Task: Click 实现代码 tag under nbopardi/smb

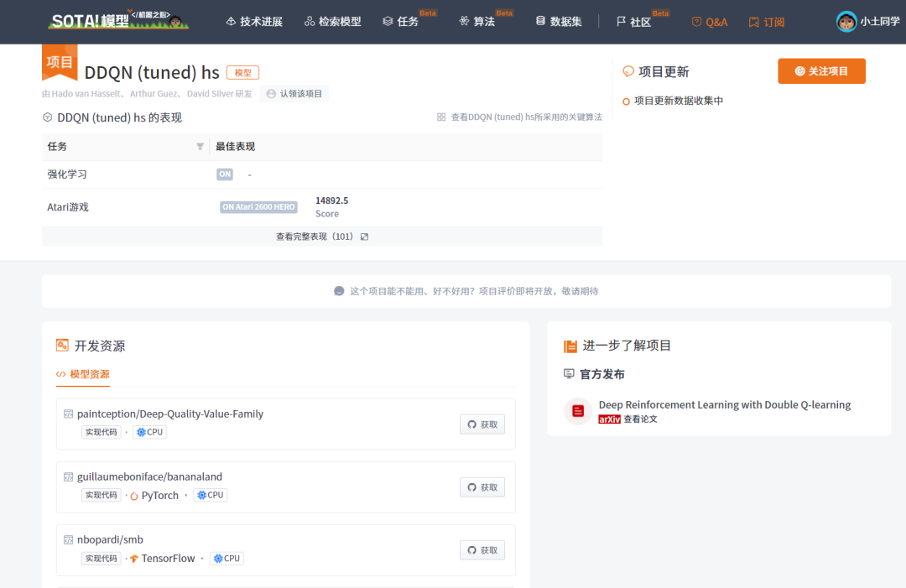Action: click(102, 559)
